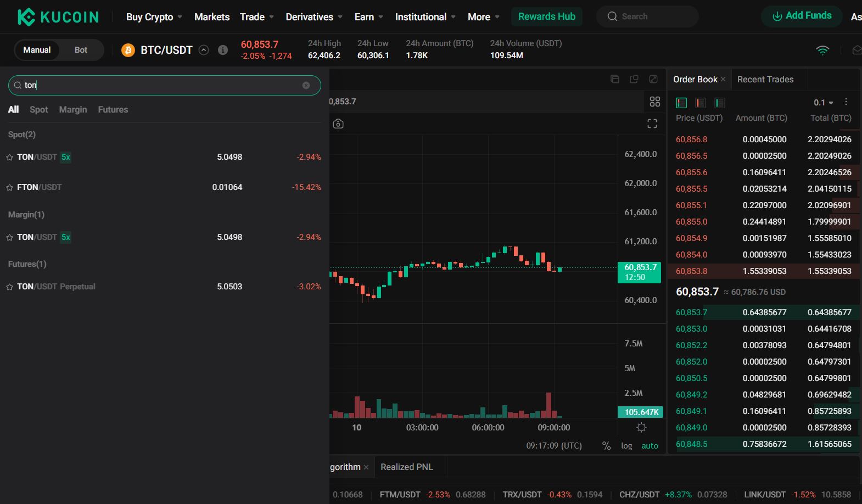The height and width of the screenshot is (504, 862).
Task: Click bid price 60,848.5
Action: tap(691, 444)
